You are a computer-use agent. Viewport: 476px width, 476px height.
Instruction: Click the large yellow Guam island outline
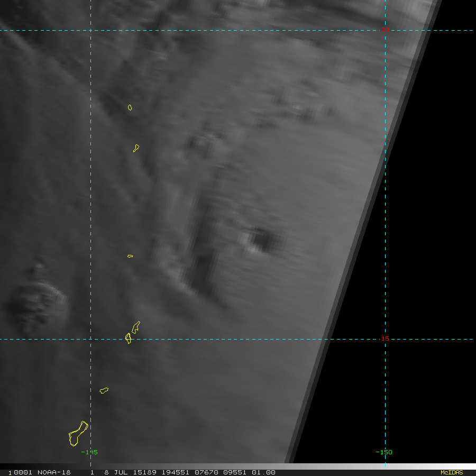click(78, 434)
